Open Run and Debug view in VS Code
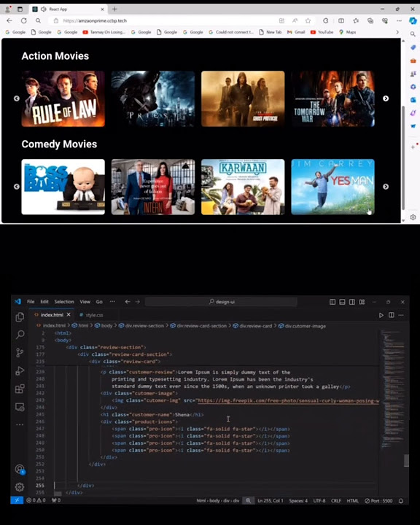This screenshot has height=525, width=420. coord(20,370)
